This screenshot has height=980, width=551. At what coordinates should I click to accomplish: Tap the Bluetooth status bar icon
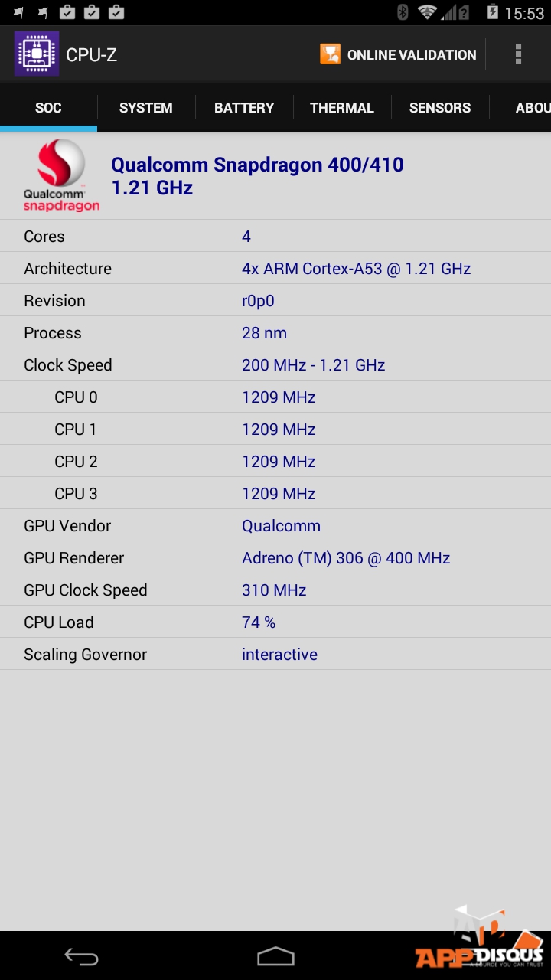[403, 12]
